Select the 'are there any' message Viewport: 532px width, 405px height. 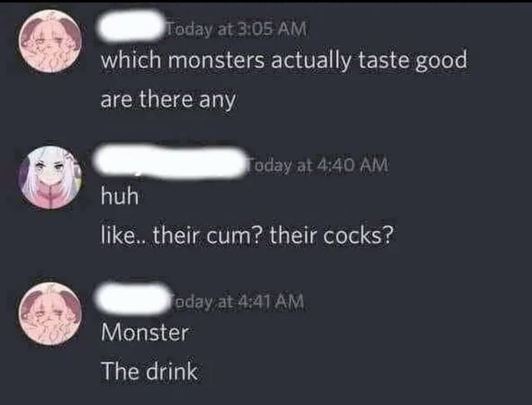click(168, 101)
